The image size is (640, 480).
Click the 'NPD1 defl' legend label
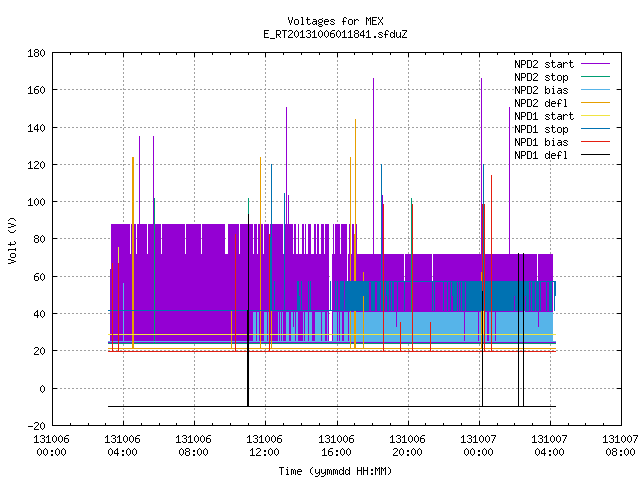coord(541,156)
